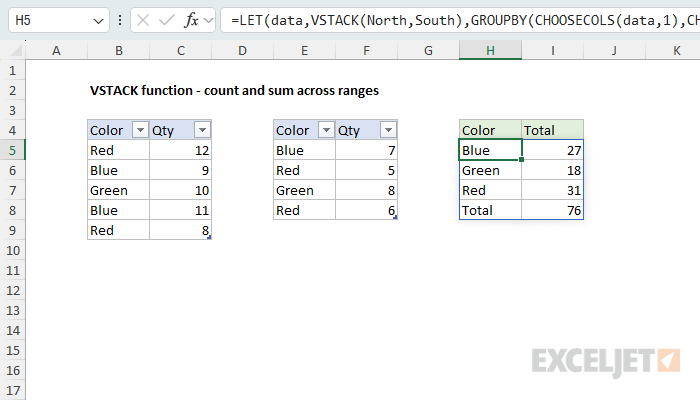
Task: Select cell F5 with value 7
Action: point(367,150)
